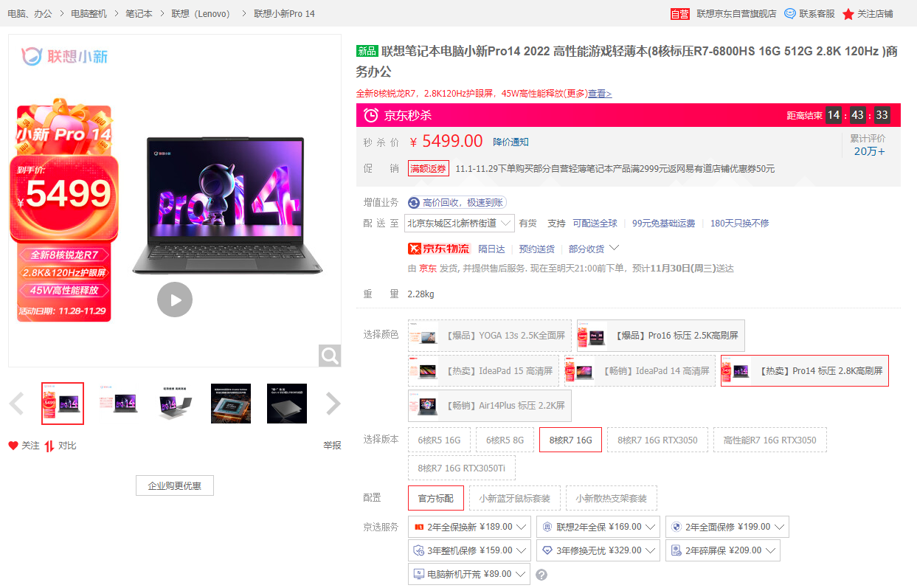Click the 180天只换不修 link
Screen dimensions: 917x588
(x=739, y=224)
